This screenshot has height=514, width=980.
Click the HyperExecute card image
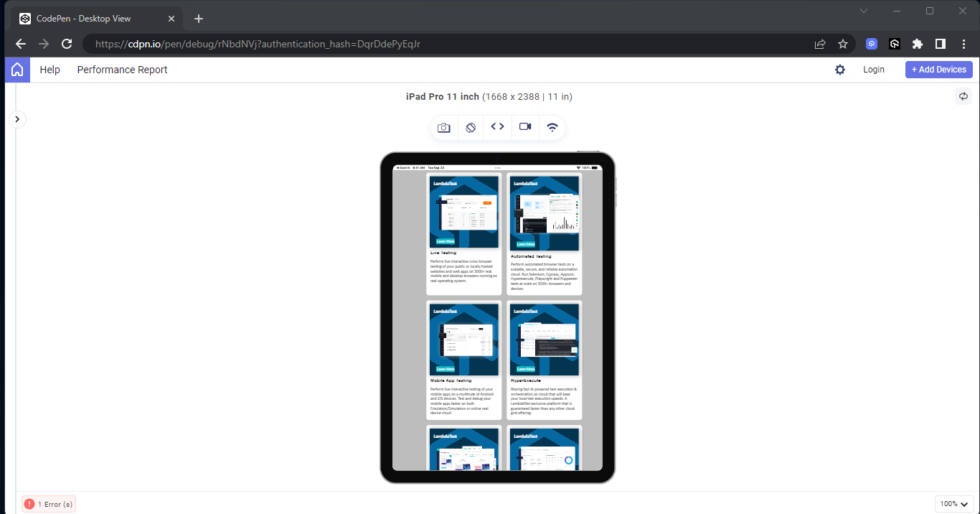pyautogui.click(x=545, y=340)
